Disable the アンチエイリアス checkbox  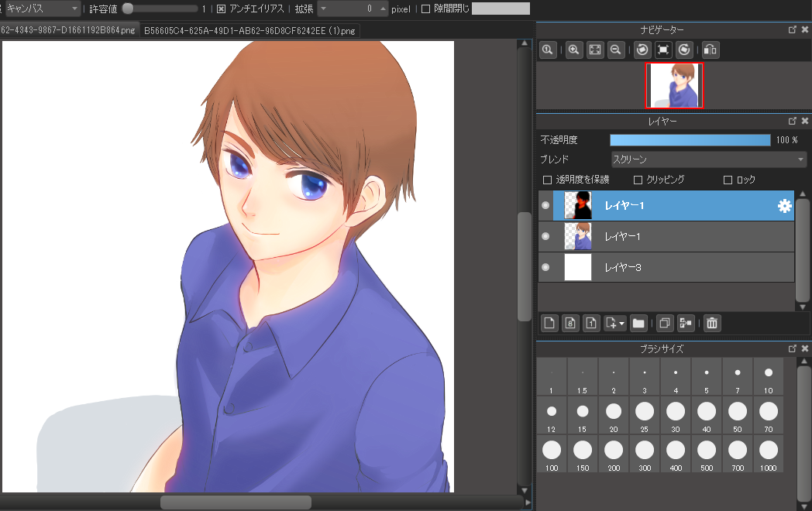[221, 9]
